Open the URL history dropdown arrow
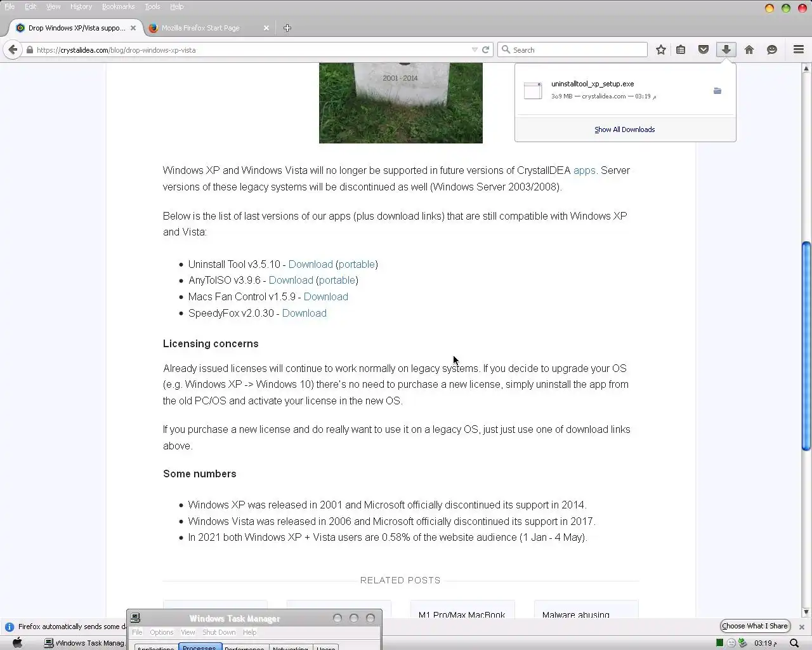The image size is (812, 650). click(475, 50)
